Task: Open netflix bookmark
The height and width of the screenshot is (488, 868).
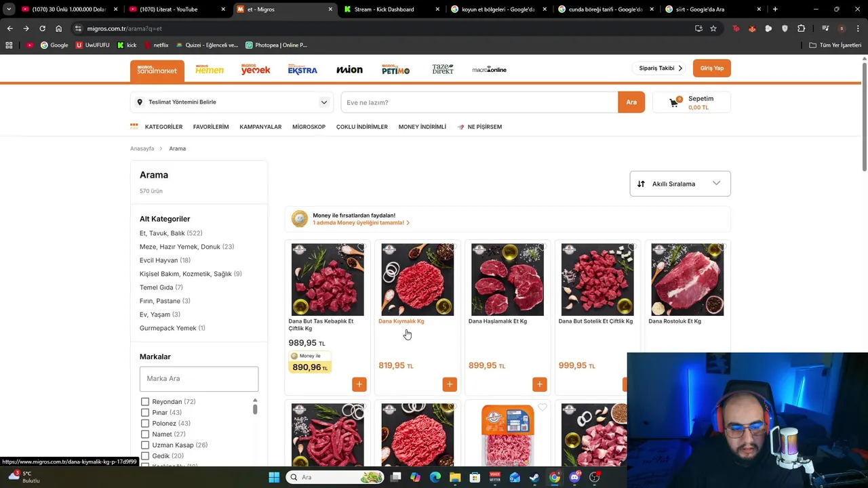Action: [x=155, y=45]
